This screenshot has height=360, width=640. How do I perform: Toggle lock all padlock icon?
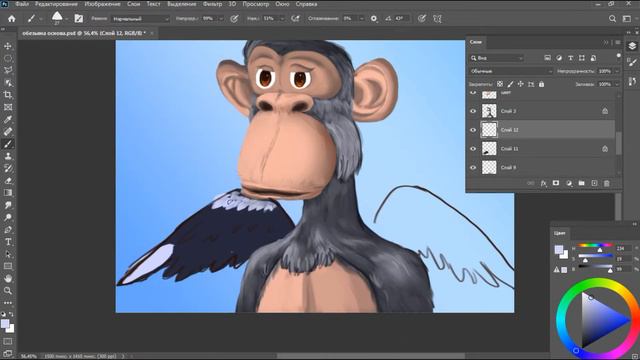(x=541, y=84)
